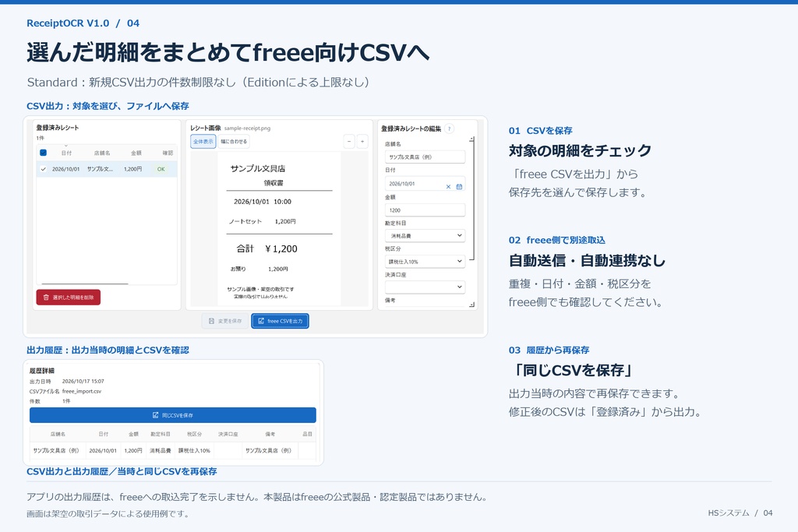Focus the 店舗名 input in edit panel

pos(425,157)
